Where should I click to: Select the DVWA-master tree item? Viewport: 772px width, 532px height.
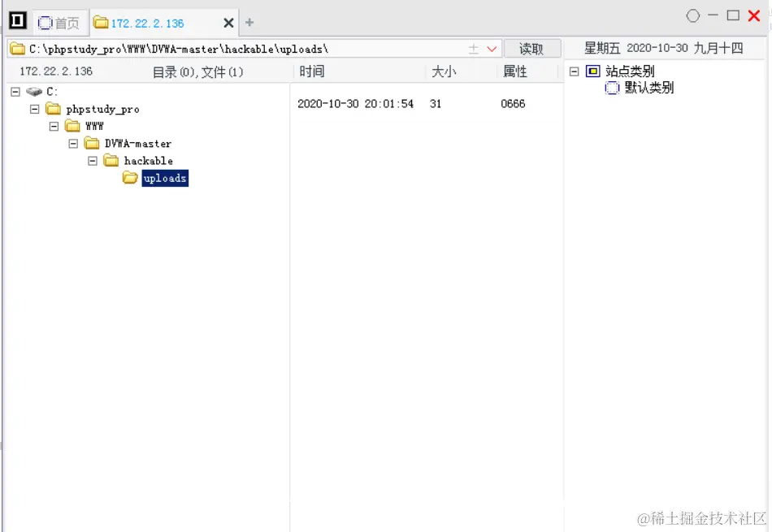click(x=138, y=144)
